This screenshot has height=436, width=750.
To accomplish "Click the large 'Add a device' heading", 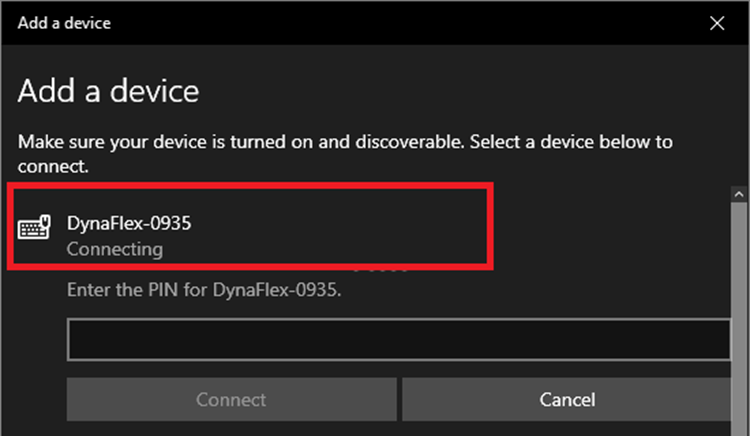I will [x=108, y=91].
